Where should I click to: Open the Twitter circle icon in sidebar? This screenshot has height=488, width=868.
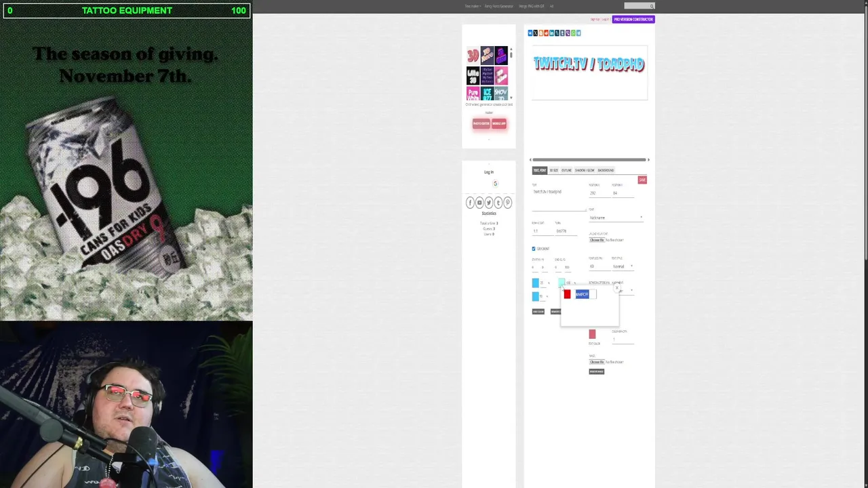(x=489, y=203)
